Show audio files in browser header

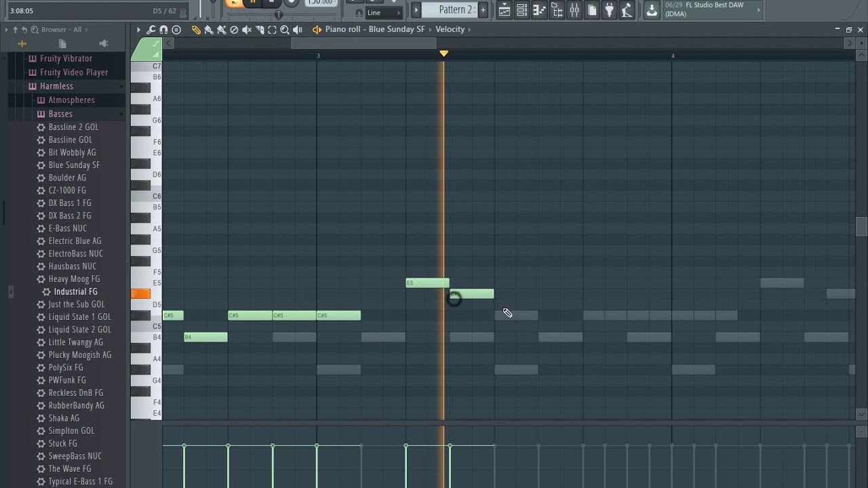[22, 43]
